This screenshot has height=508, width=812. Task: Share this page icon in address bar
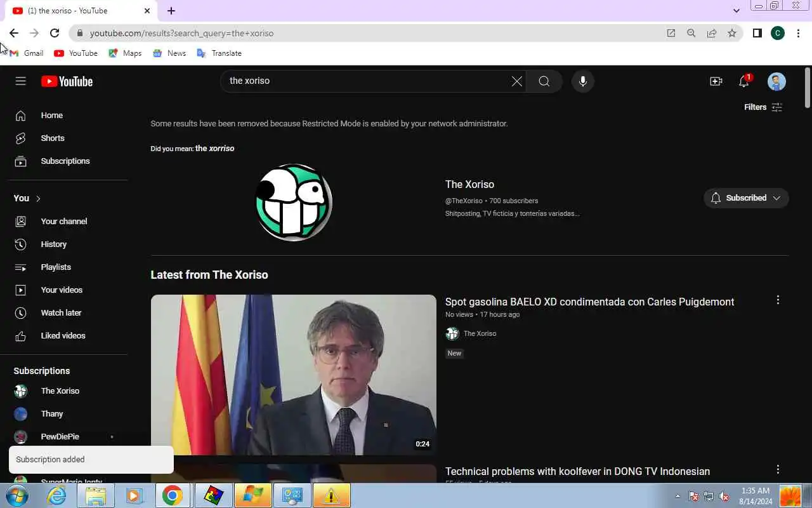712,33
